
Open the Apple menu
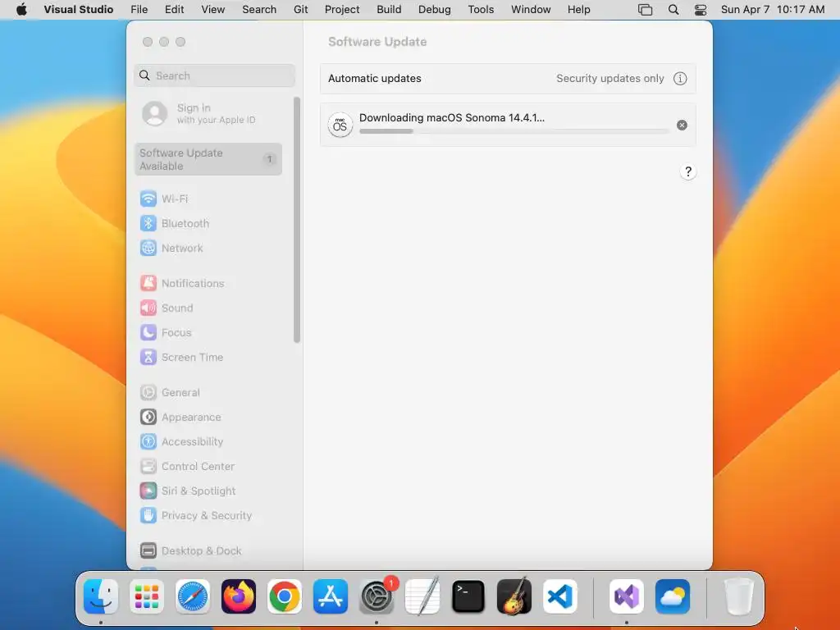(21, 10)
